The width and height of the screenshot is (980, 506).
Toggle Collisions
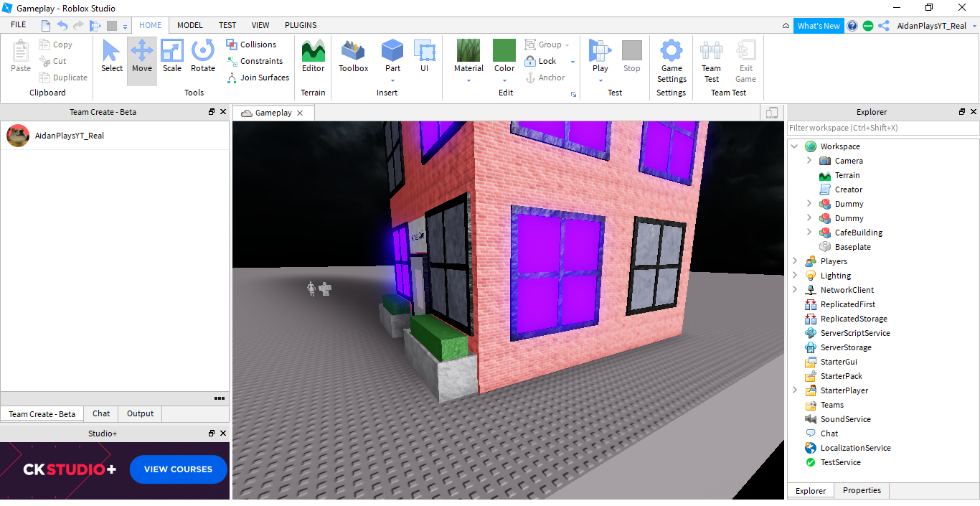coord(251,44)
